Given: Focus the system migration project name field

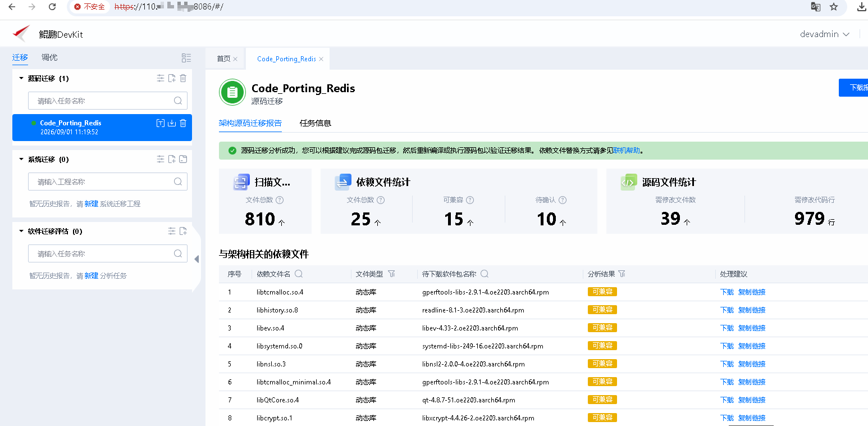Looking at the screenshot, I should (108, 182).
